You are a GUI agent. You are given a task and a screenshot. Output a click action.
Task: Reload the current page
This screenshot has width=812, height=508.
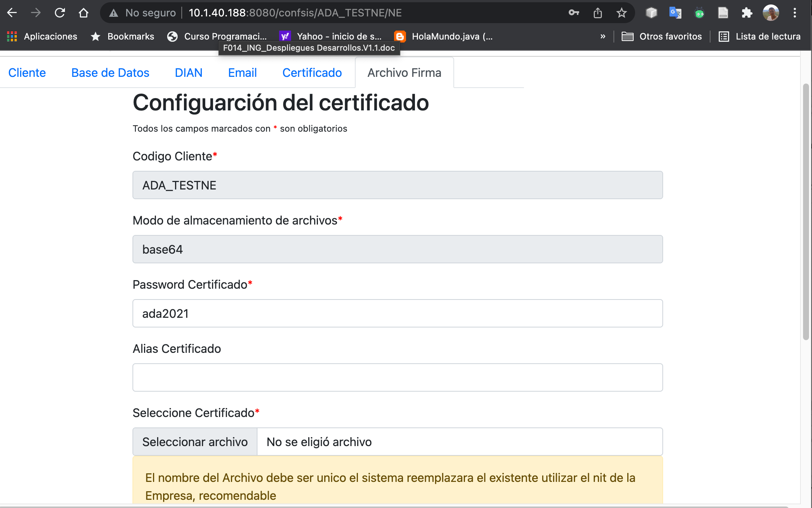[x=60, y=13]
